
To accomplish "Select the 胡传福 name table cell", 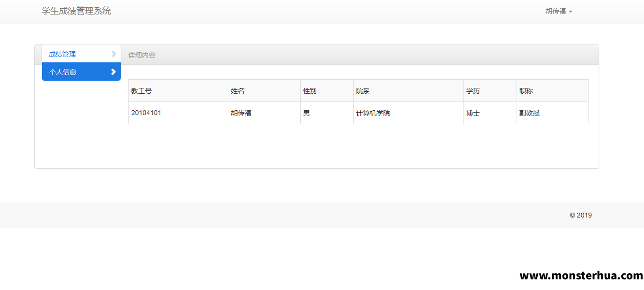I will [264, 113].
